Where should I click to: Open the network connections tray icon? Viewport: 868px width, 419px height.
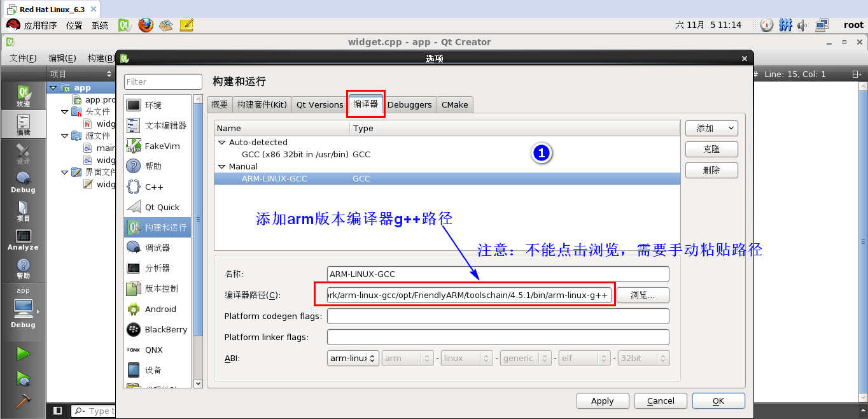(x=822, y=25)
